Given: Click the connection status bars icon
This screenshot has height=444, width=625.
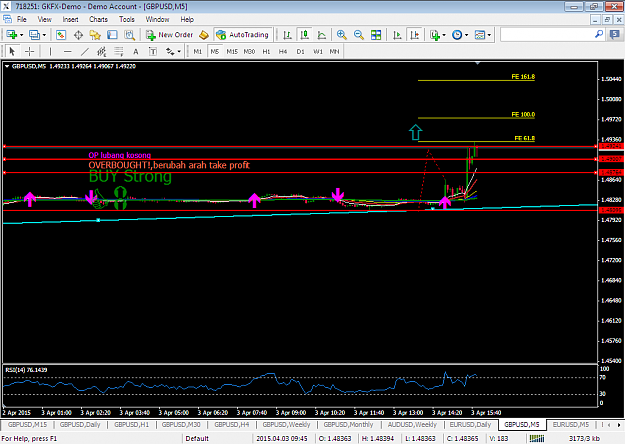Looking at the screenshot, I should point(537,438).
